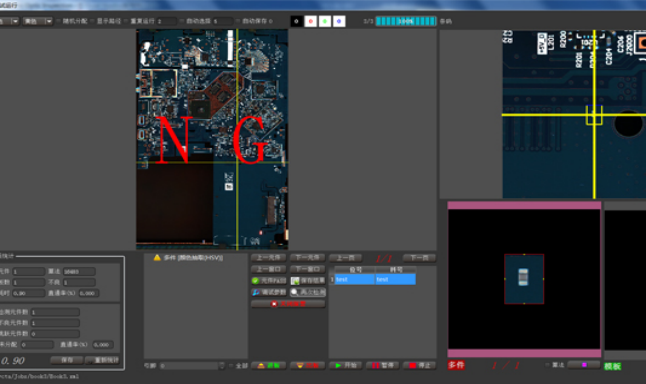Stop the run with red 停止 button

(419, 365)
